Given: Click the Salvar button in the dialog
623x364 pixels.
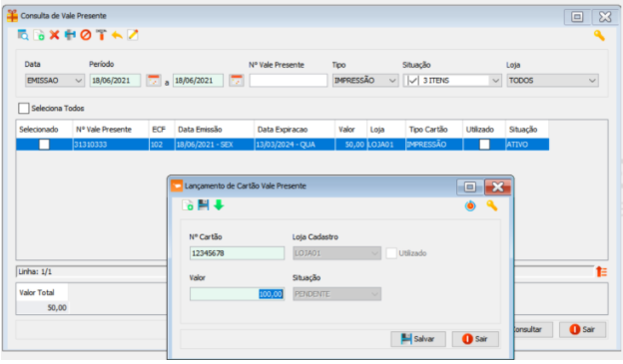Looking at the screenshot, I should [x=418, y=339].
